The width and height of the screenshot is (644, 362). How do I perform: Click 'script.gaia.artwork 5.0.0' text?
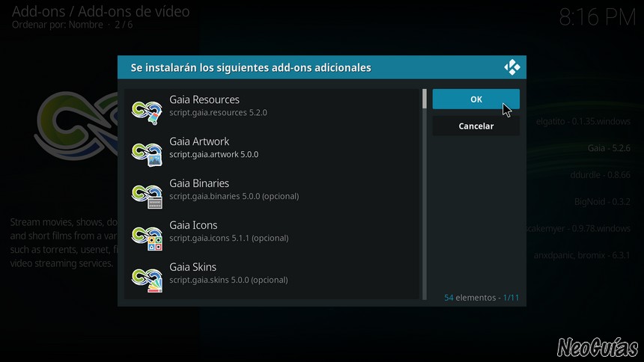214,154
